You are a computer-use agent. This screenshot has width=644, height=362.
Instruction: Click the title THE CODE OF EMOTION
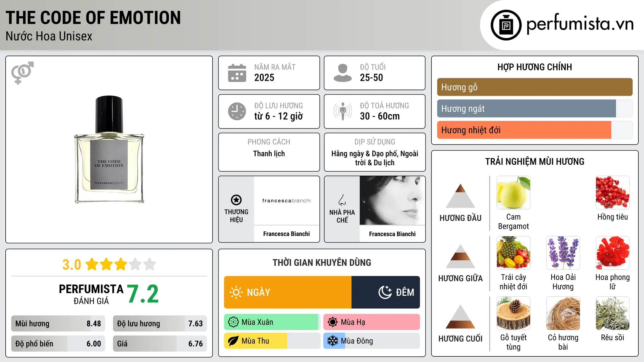tap(93, 18)
